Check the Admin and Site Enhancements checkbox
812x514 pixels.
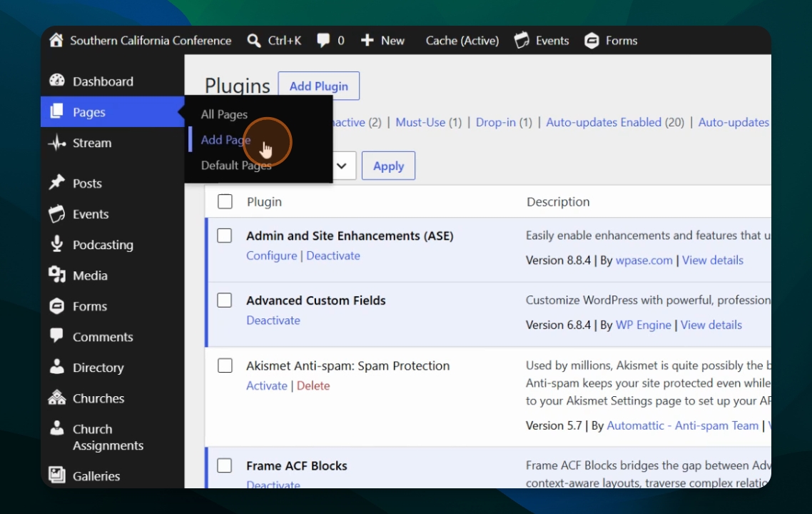225,236
